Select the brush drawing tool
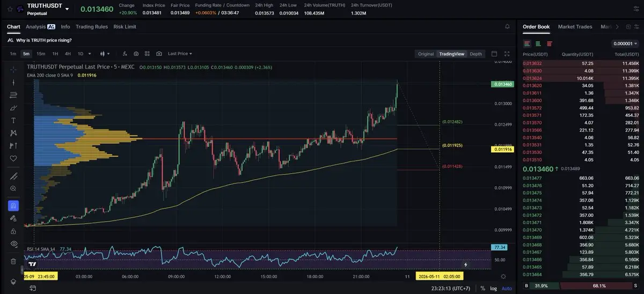644x294 pixels. (x=13, y=108)
